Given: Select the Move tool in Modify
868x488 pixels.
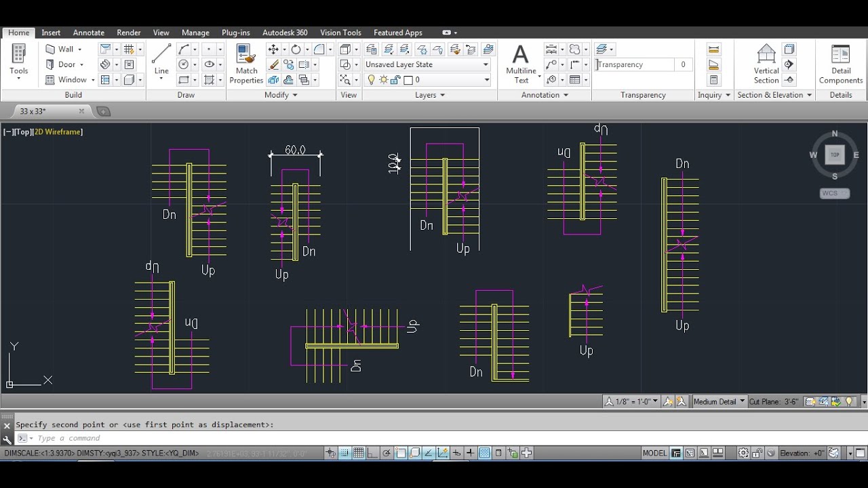Looking at the screenshot, I should [x=273, y=49].
